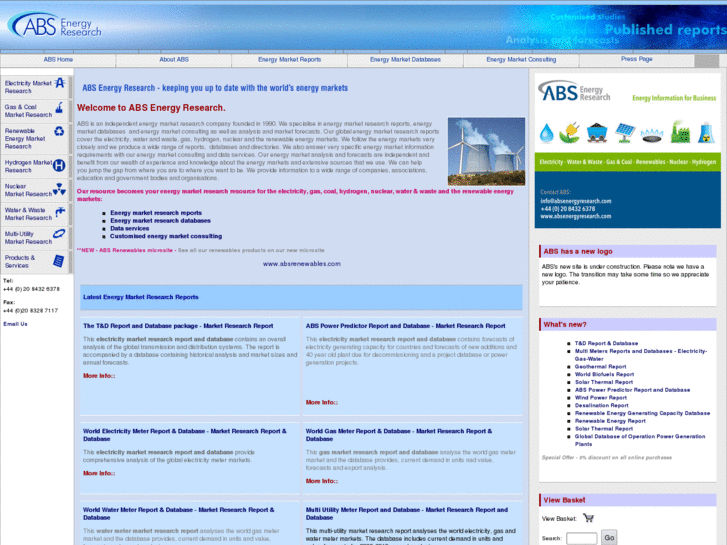The width and height of the screenshot is (727, 545).
Task: Open Desalination Report link
Action: [x=601, y=405]
